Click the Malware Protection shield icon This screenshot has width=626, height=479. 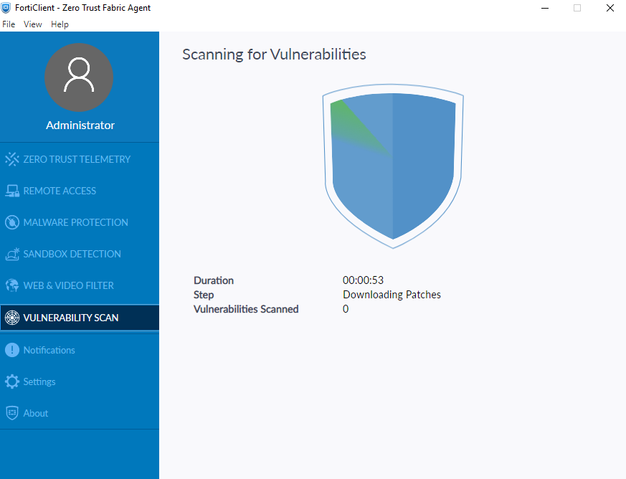pyautogui.click(x=12, y=222)
